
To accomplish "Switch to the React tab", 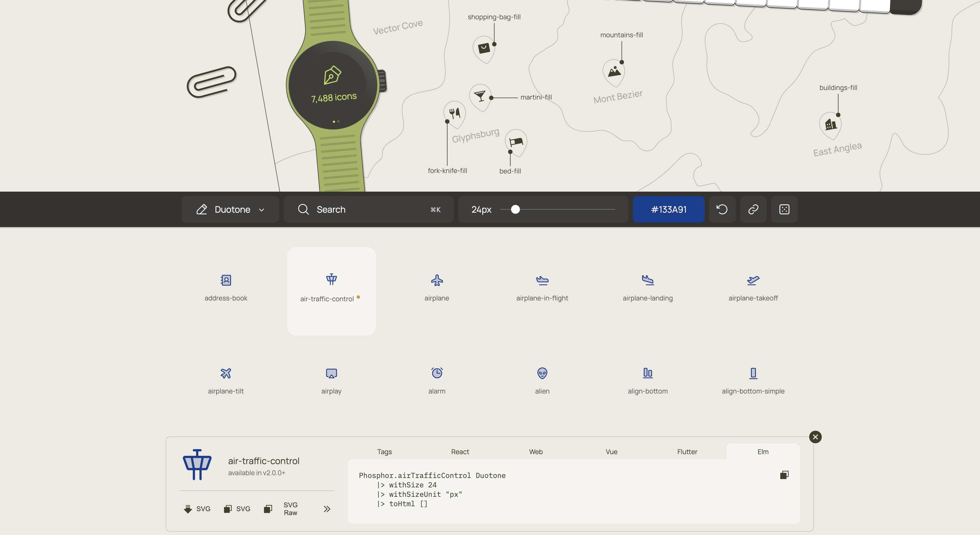I will [460, 451].
